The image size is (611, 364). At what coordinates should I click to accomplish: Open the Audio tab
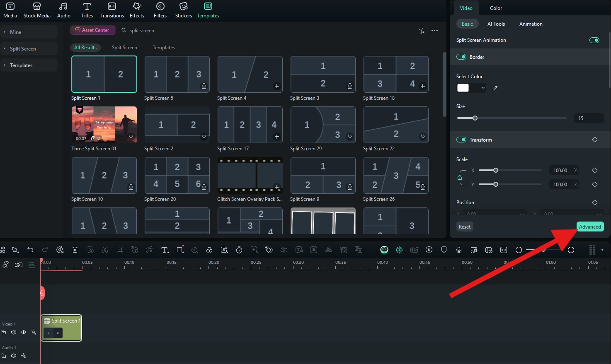click(x=63, y=10)
